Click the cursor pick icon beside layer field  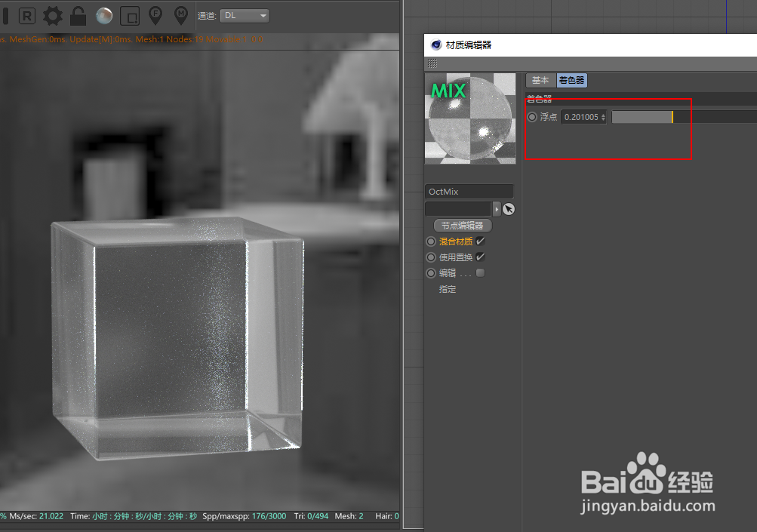[509, 209]
